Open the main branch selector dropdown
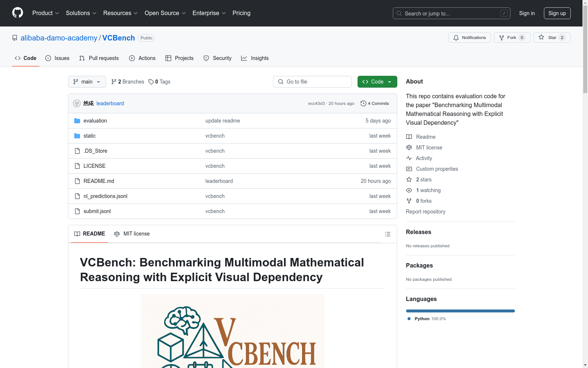 (x=87, y=82)
